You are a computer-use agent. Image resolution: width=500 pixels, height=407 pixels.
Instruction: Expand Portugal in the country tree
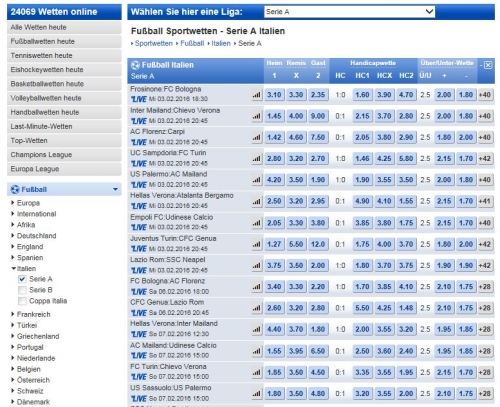13,347
